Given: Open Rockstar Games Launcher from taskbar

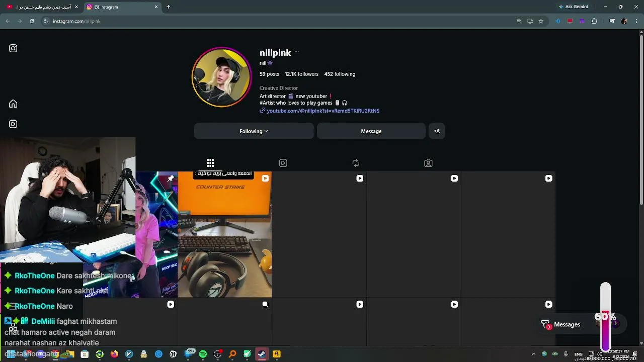Looking at the screenshot, I should (x=277, y=354).
